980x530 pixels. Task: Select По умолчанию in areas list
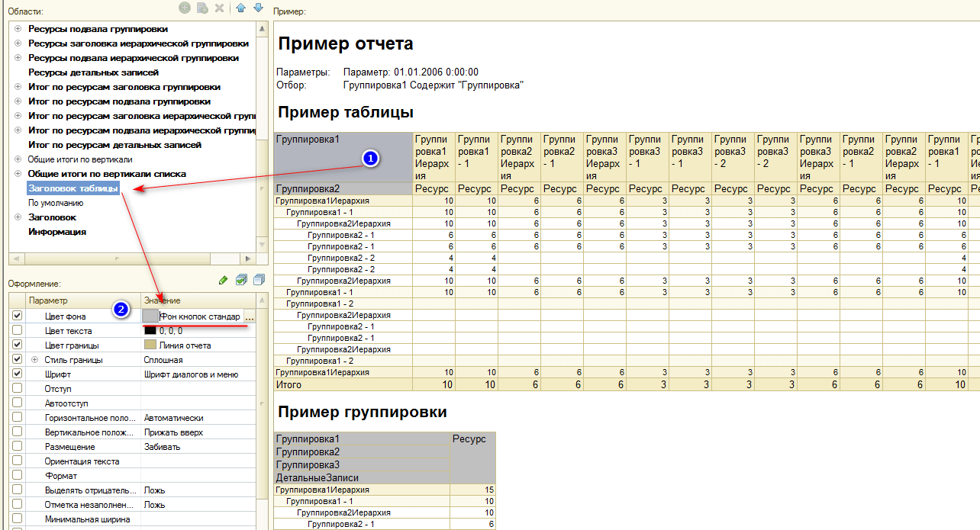(56, 203)
